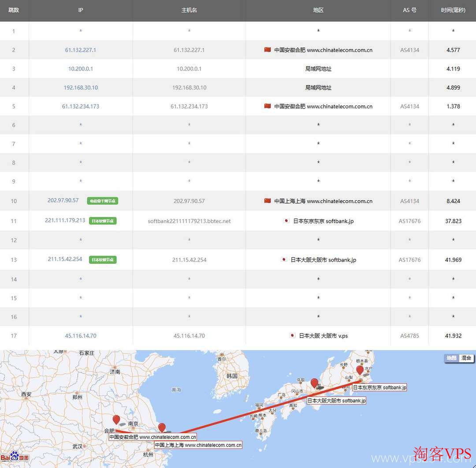Click the AS4785 cell
Viewport: 476px width, 468px height.
pos(409,336)
